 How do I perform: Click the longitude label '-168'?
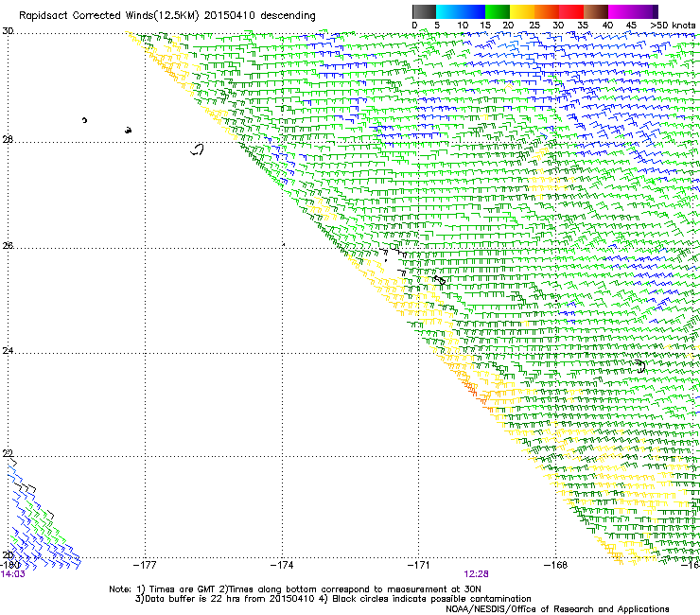point(556,565)
